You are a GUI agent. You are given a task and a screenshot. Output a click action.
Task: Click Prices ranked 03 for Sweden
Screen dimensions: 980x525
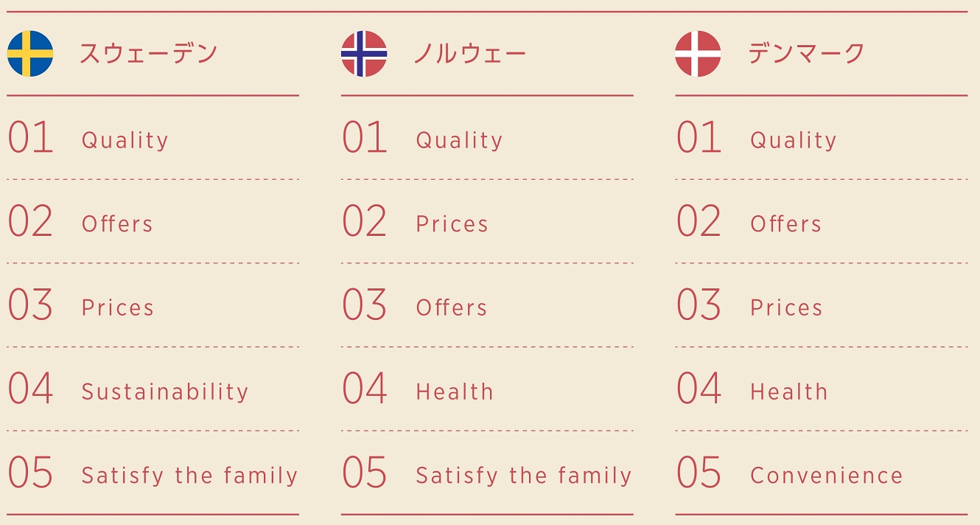118,307
